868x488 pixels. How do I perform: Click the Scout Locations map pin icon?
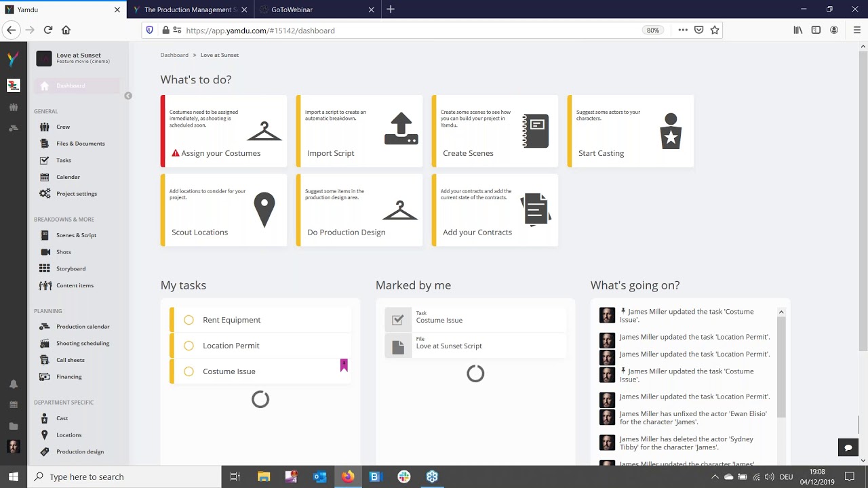(264, 209)
